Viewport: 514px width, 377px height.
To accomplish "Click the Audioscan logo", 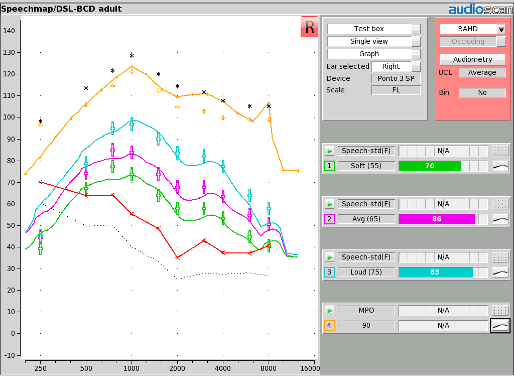I will [480, 9].
